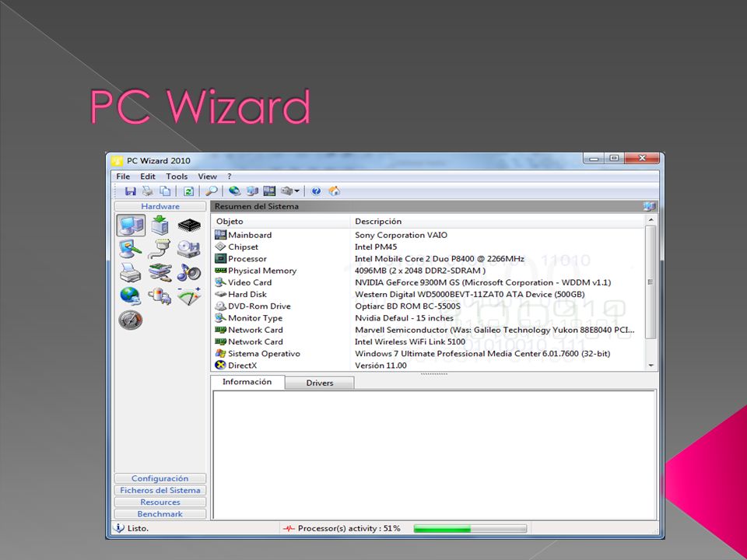Select the System Summary computer icon in Hardware panel
This screenshot has width=747, height=560.
click(131, 225)
